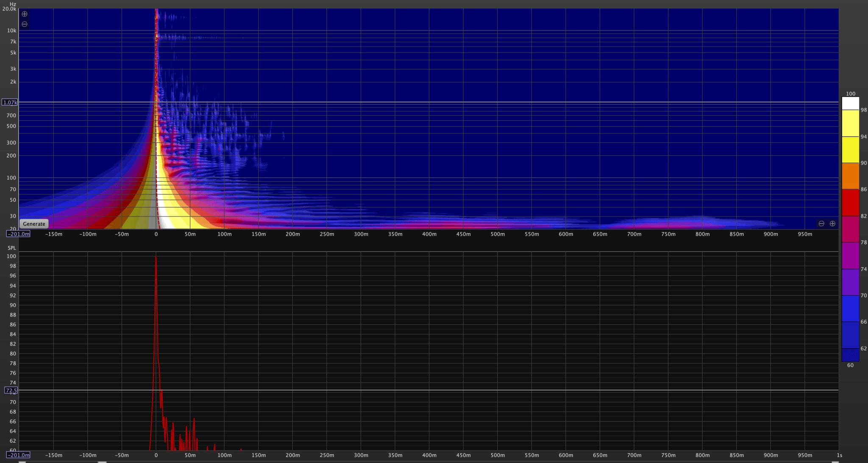Click the 2k frequency axis label
This screenshot has width=868, height=463.
click(x=14, y=82)
